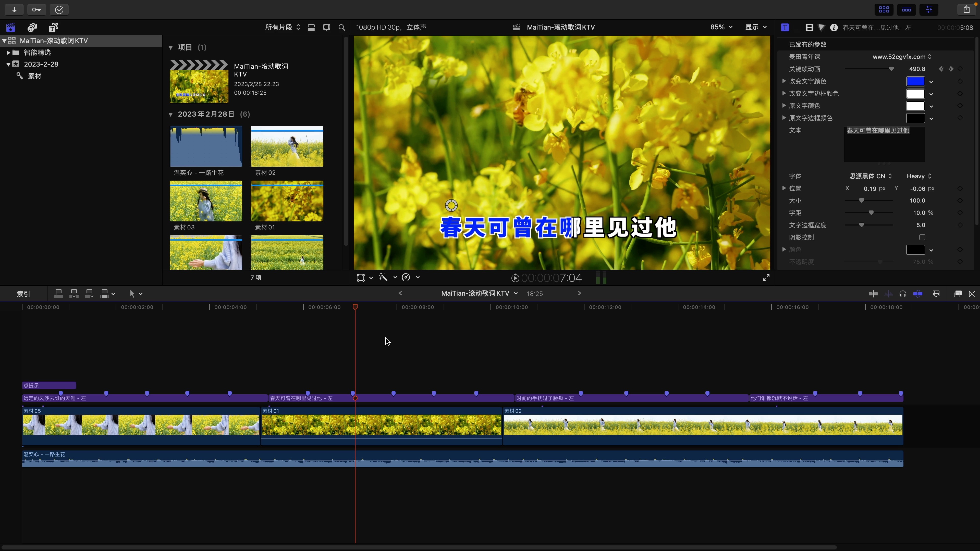Switch to the Info inspector tab

pyautogui.click(x=834, y=27)
